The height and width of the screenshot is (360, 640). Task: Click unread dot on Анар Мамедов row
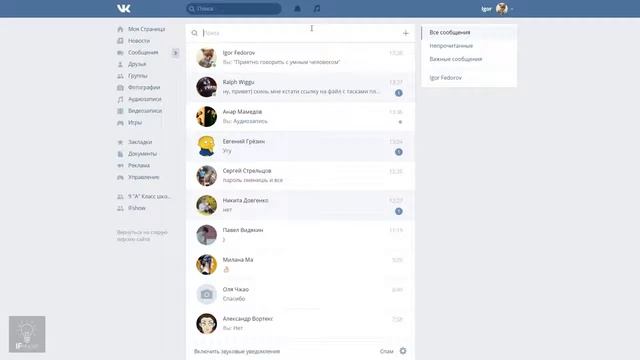pos(400,122)
